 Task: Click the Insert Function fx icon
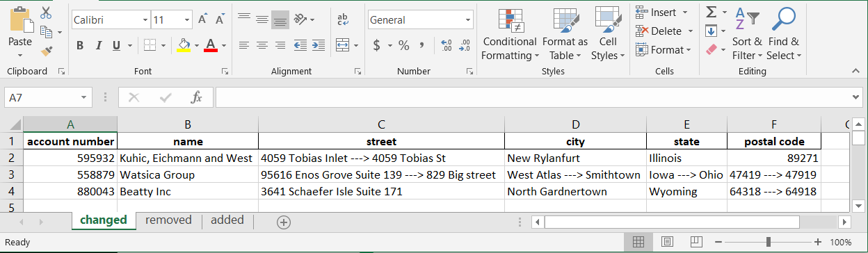[197, 98]
